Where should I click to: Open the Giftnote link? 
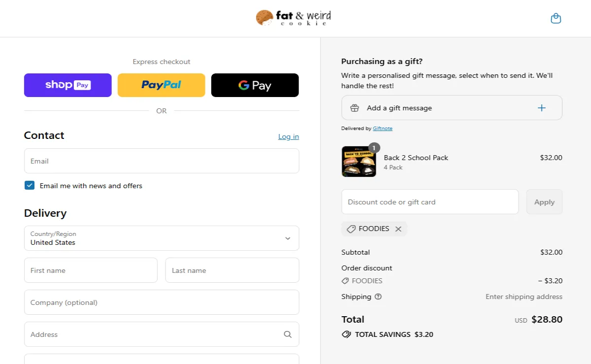point(382,128)
